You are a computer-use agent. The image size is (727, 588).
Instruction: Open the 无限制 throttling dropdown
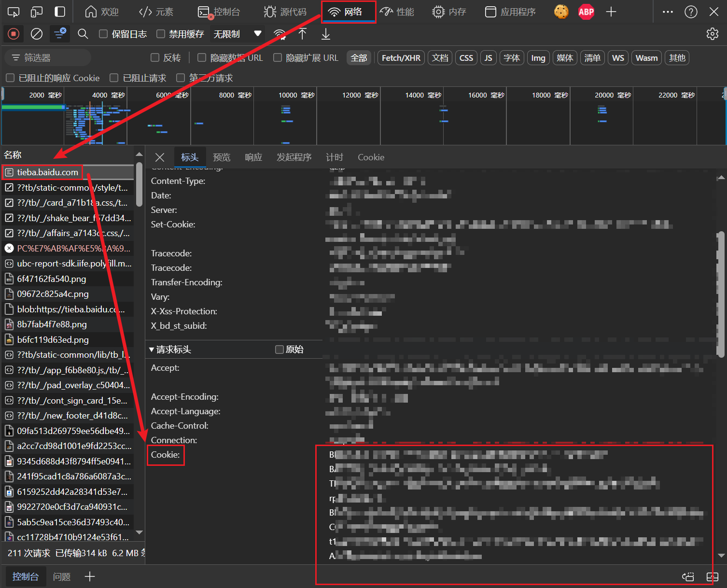(238, 34)
